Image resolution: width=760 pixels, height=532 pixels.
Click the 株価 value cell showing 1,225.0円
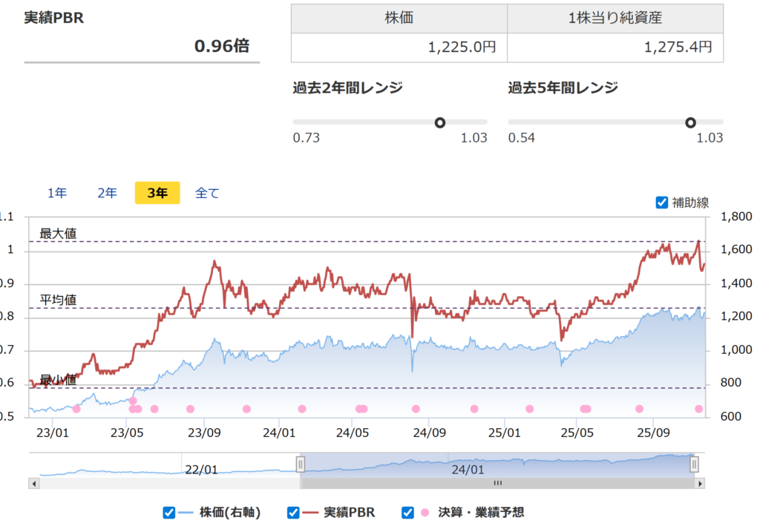(x=401, y=46)
